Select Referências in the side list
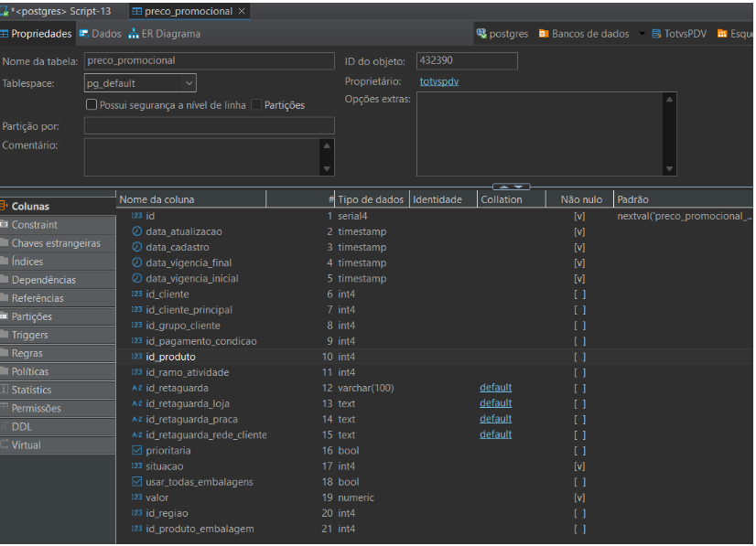The height and width of the screenshot is (546, 756). [x=58, y=298]
